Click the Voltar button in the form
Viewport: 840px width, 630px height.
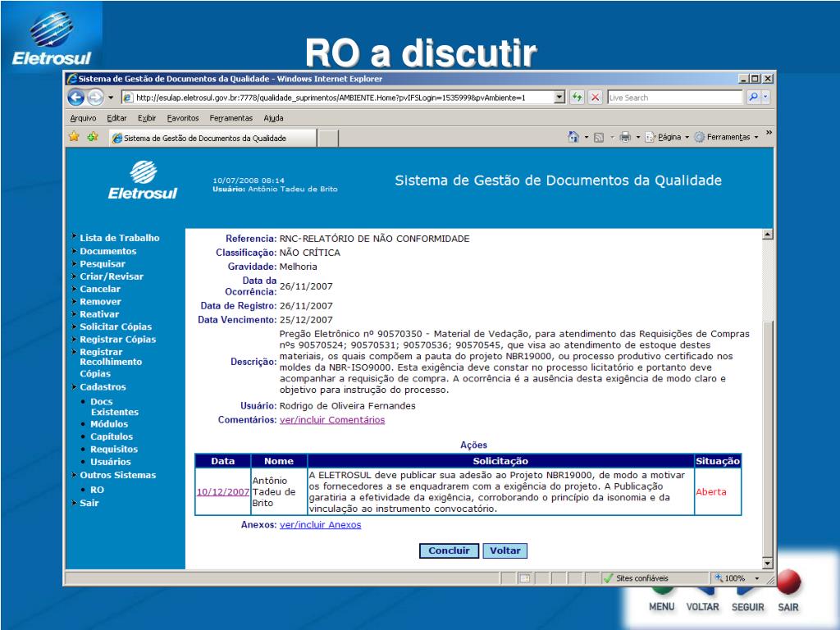point(505,550)
